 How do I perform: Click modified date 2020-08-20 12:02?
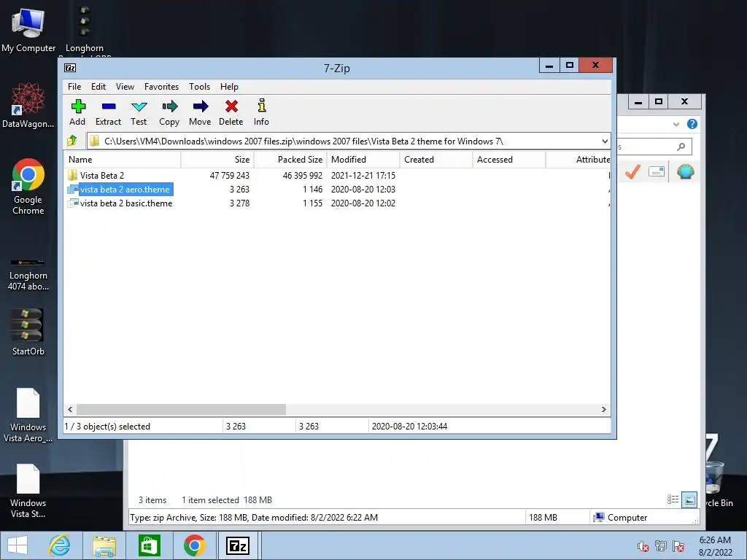point(363,203)
